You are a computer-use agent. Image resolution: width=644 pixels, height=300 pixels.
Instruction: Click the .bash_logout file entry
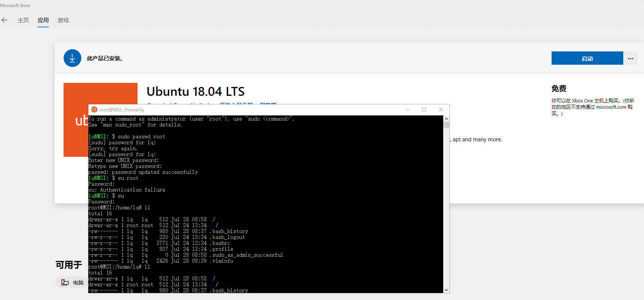227,237
